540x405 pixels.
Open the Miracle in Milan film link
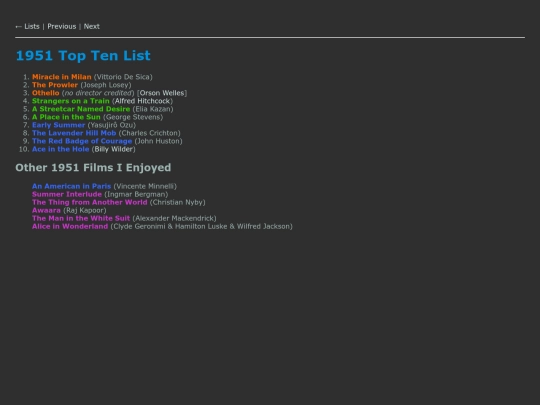click(62, 77)
